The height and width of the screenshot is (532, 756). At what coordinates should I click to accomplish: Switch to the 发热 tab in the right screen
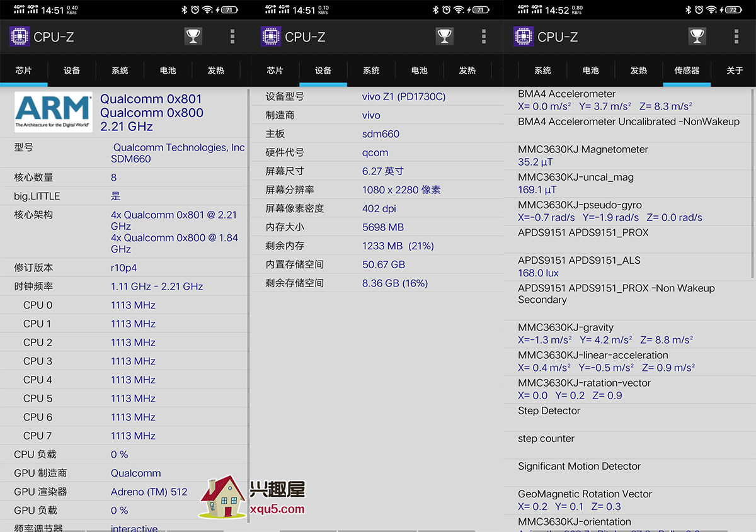[x=639, y=71]
